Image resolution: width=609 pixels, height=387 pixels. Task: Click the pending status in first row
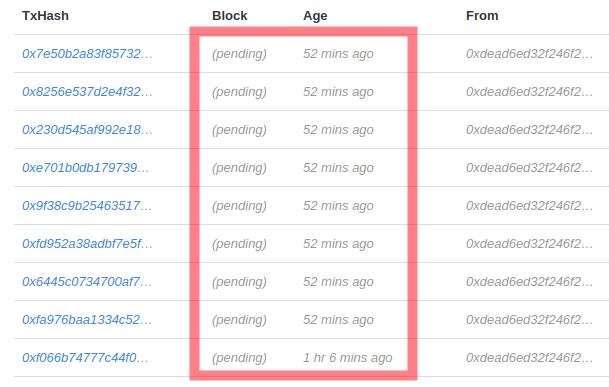pyautogui.click(x=239, y=54)
